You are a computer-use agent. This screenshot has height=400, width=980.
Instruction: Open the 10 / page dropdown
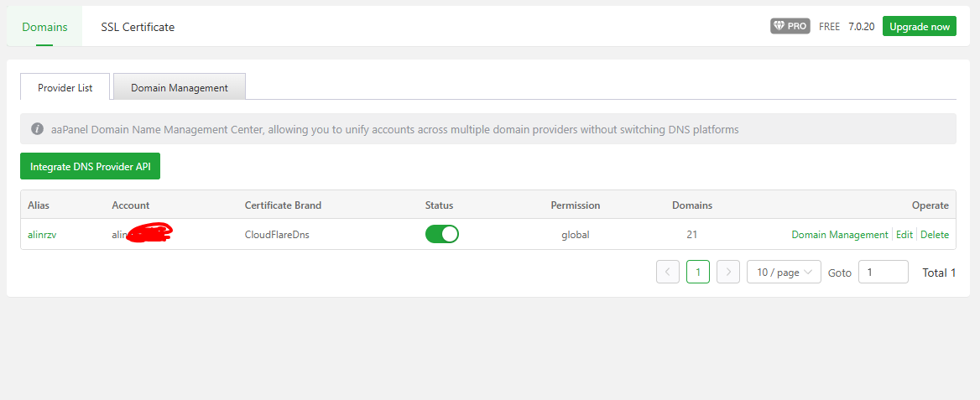(784, 272)
